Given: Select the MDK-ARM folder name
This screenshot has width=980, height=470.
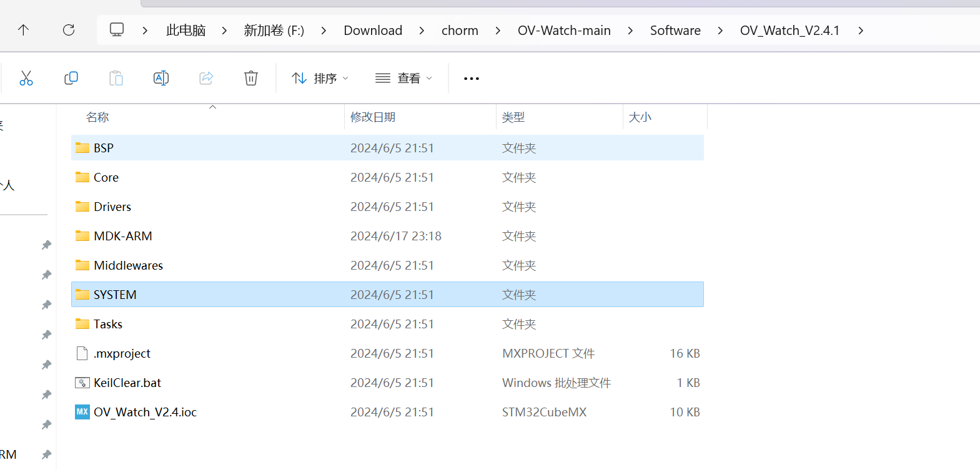Looking at the screenshot, I should [x=123, y=236].
